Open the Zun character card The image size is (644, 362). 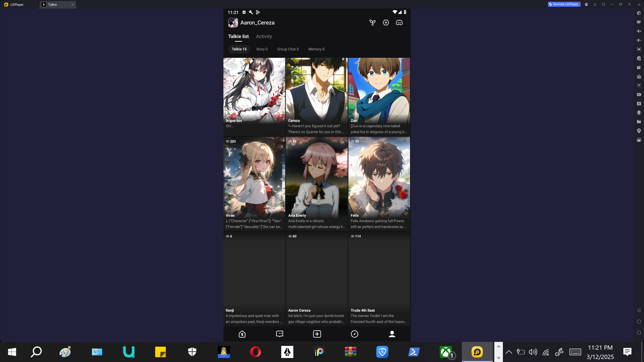point(379,97)
